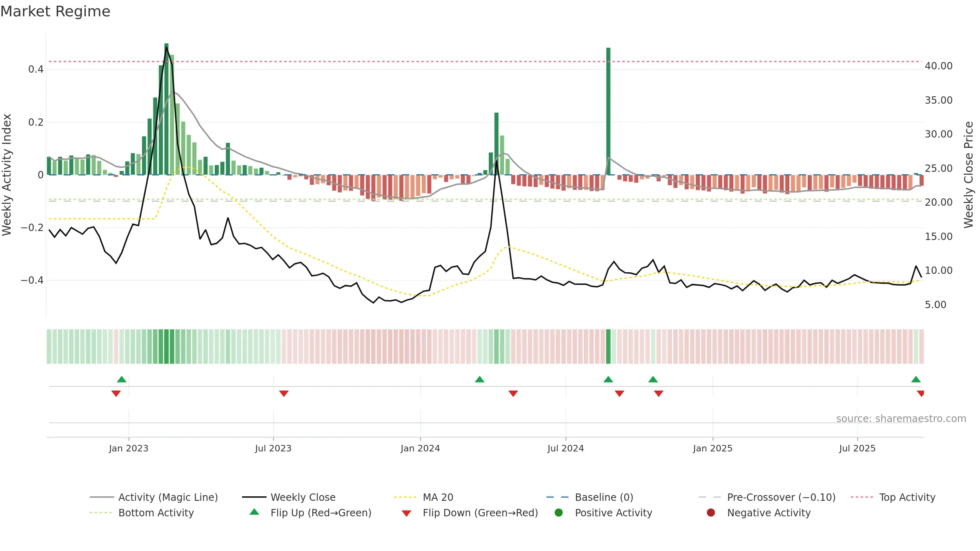Click the Jul 2025 x-axis label

click(857, 449)
